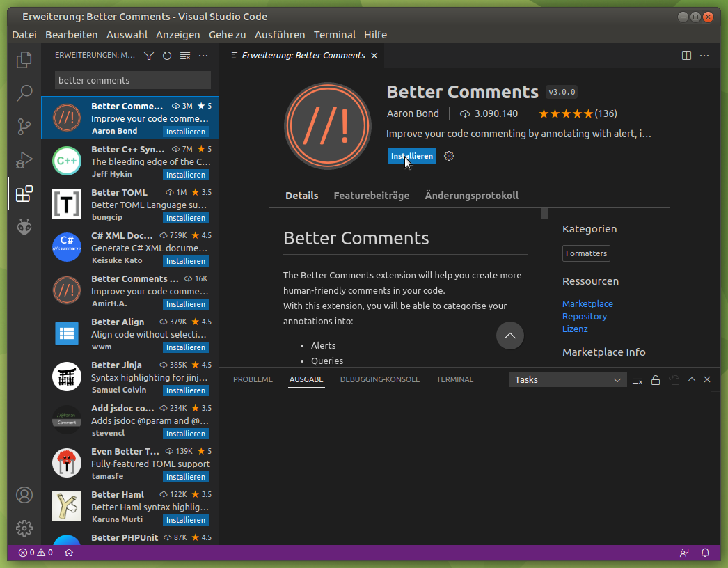The image size is (728, 568).
Task: Open Run and Debug view
Action: click(24, 160)
